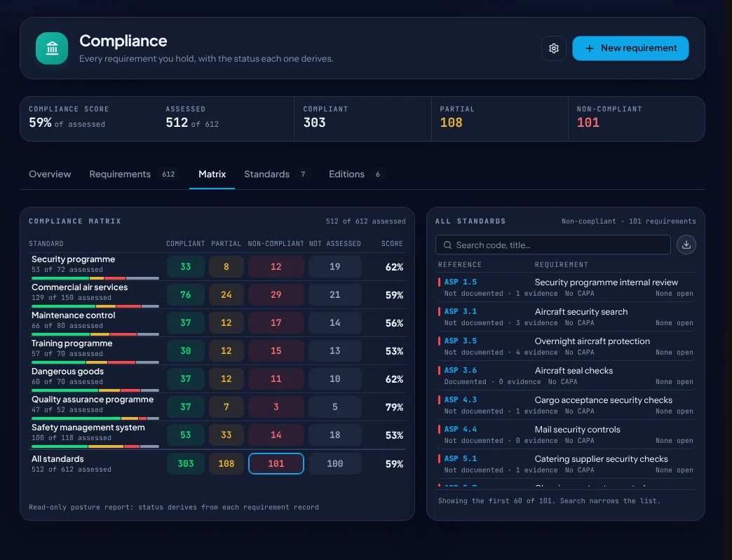Screen dimensions: 732x560
Task: Select Safety management system compliant cell 53
Action: click(185, 435)
